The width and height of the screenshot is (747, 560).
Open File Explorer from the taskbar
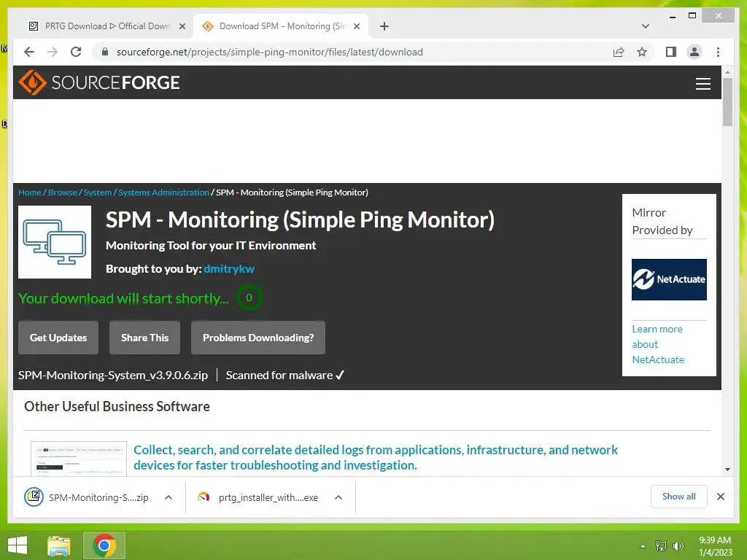[59, 545]
